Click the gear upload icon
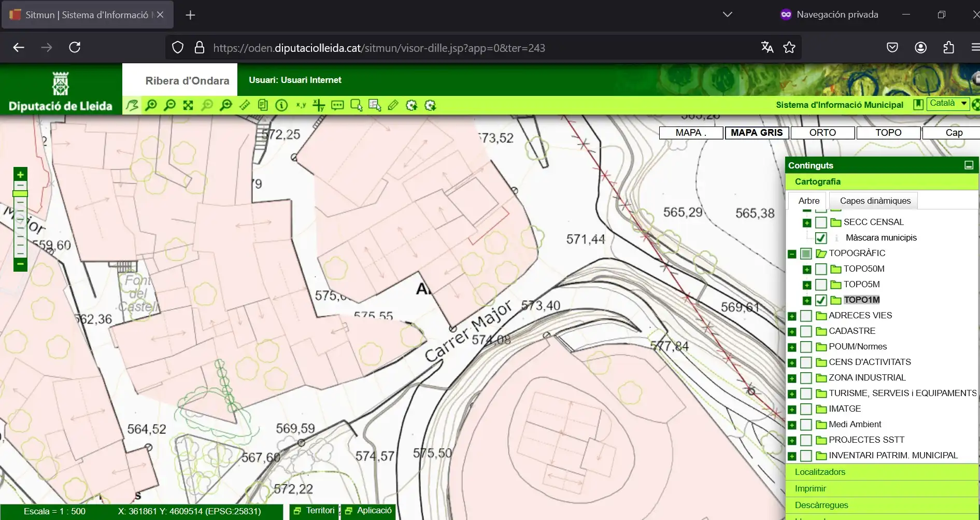This screenshot has width=980, height=520. coord(411,105)
